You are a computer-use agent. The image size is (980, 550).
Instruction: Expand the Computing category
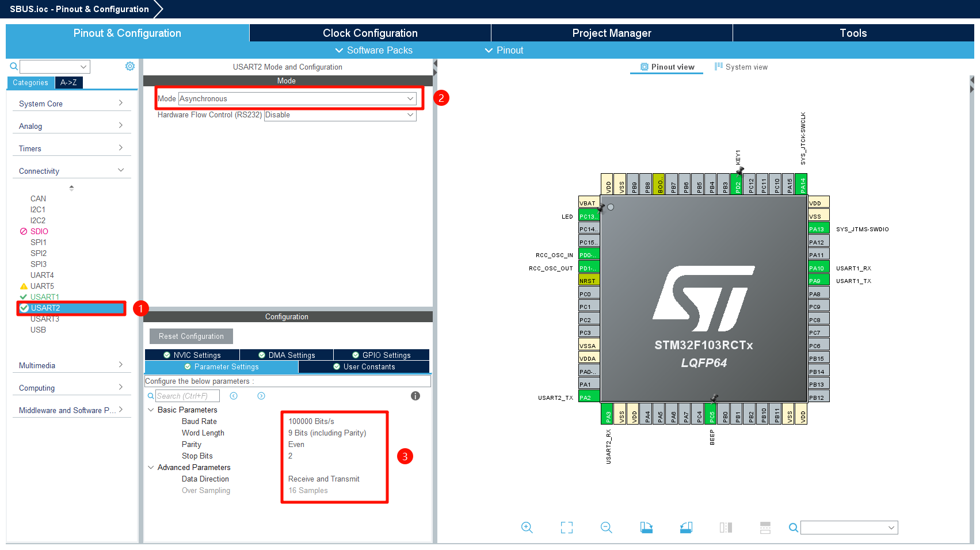click(x=71, y=388)
